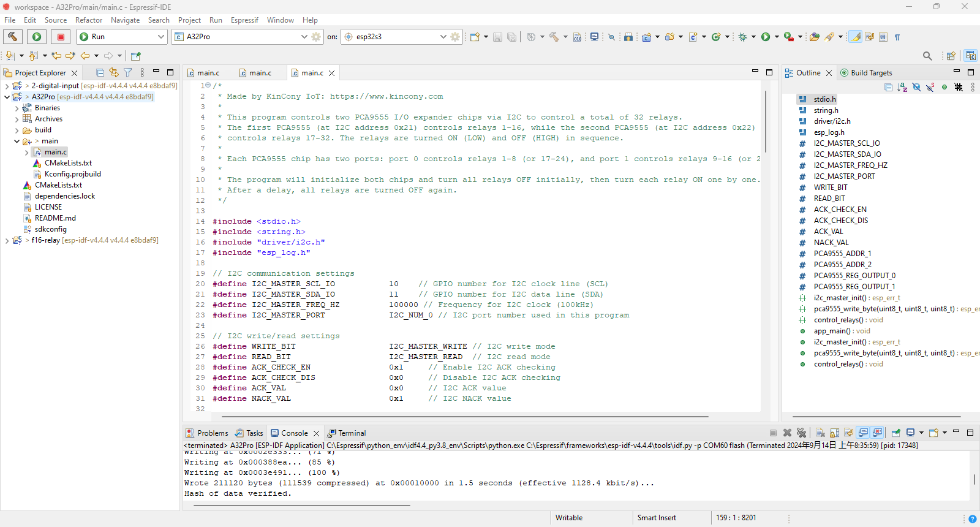Toggle alphabetical Sort in Outline view
This screenshot has height=527, width=980.
pos(902,88)
